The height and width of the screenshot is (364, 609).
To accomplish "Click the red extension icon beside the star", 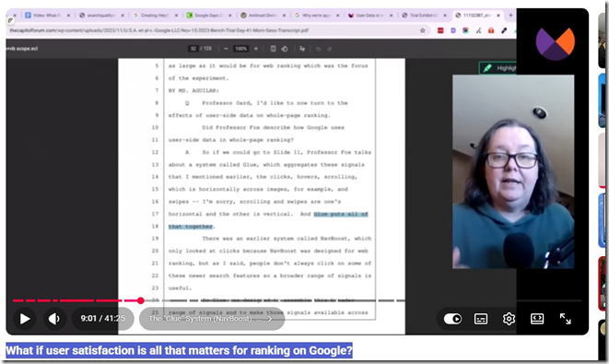I will pos(440,30).
